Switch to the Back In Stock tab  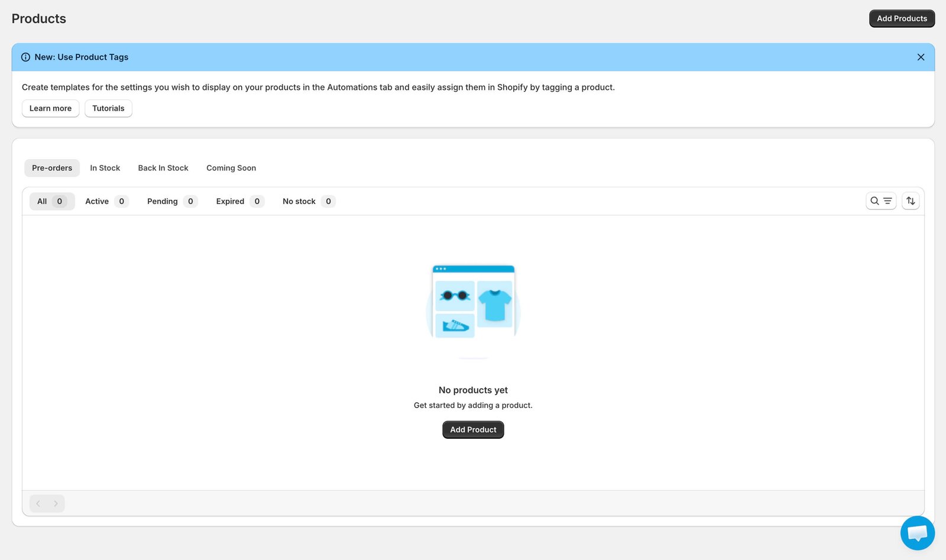(x=163, y=168)
